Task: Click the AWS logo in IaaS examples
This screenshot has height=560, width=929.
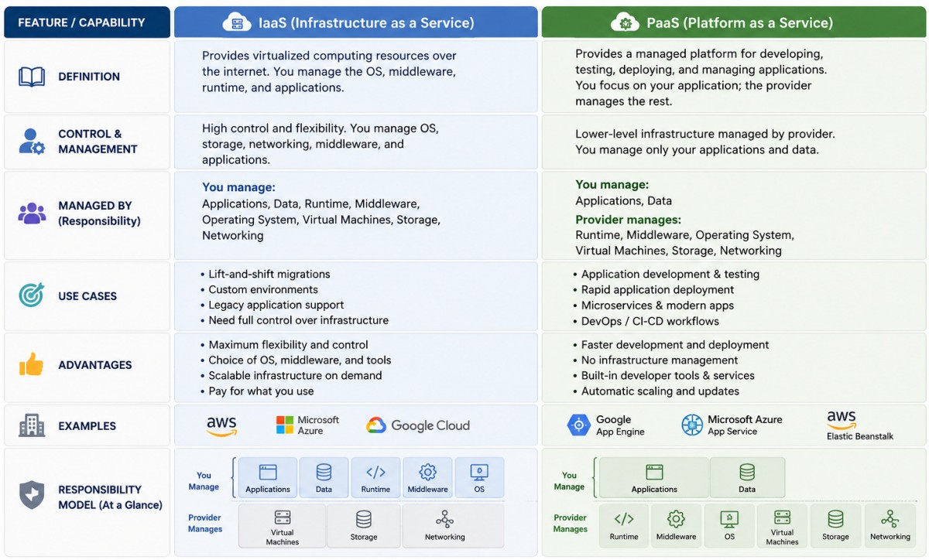Action: click(221, 426)
